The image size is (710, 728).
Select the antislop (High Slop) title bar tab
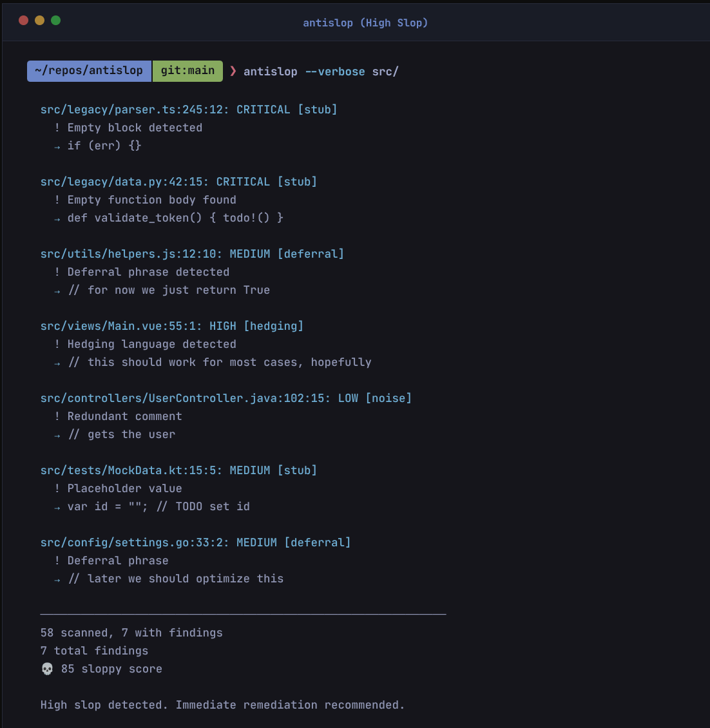click(365, 22)
